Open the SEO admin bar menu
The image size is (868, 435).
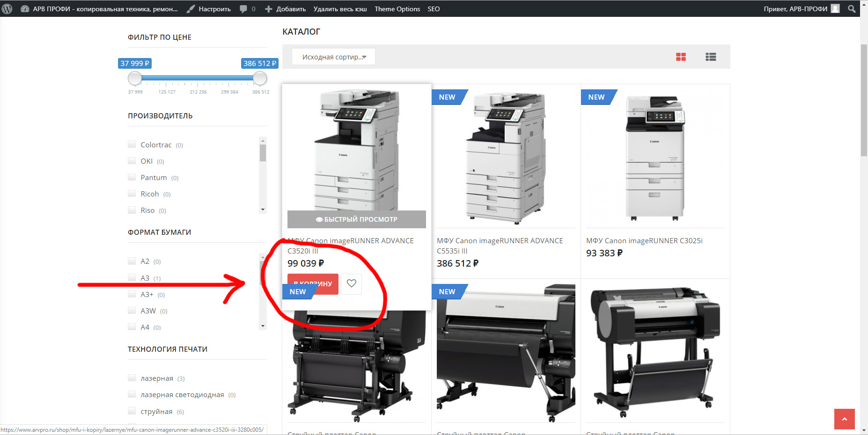pos(434,9)
